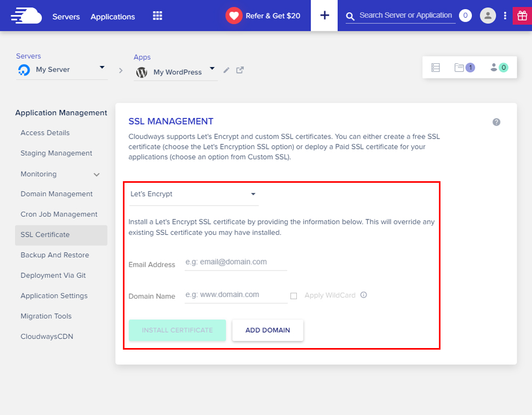
Task: Click the Servers breadcrumb link
Action: tap(29, 56)
